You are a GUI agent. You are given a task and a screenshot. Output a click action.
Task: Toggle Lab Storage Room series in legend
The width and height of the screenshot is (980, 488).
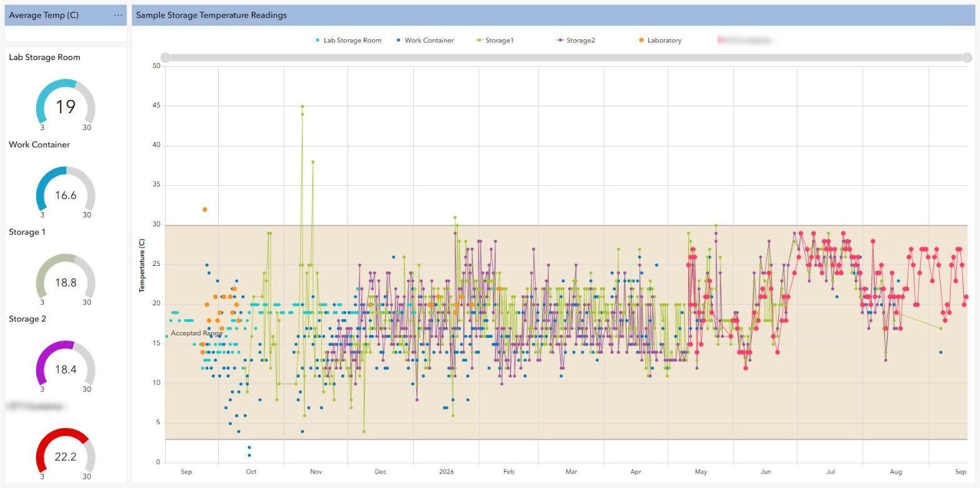click(x=348, y=40)
